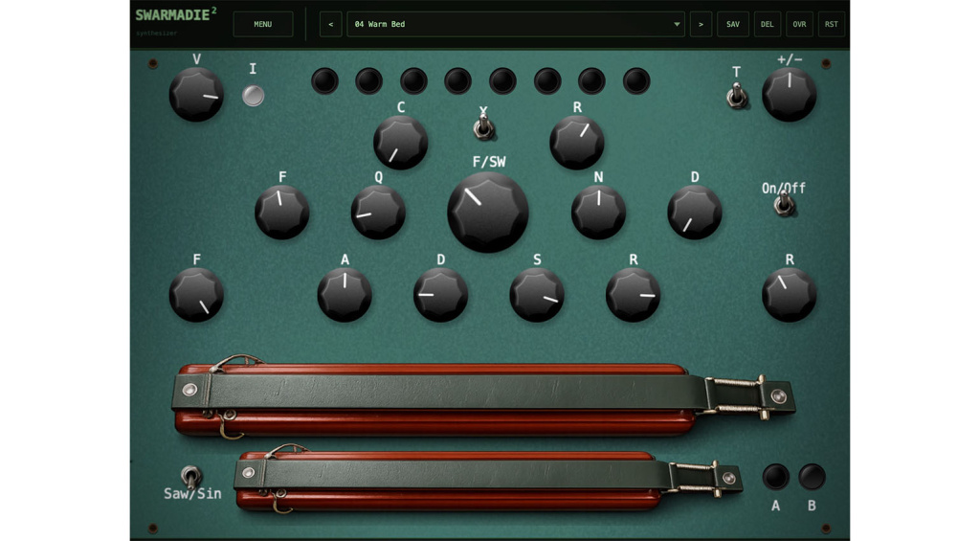
Task: Click the silver I button
Action: (253, 96)
